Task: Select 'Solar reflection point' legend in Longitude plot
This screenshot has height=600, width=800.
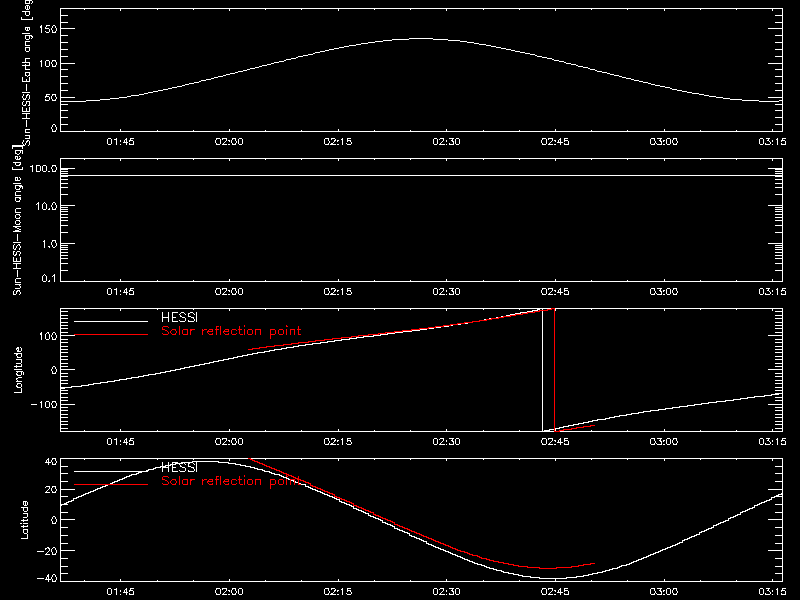Action: 231,331
